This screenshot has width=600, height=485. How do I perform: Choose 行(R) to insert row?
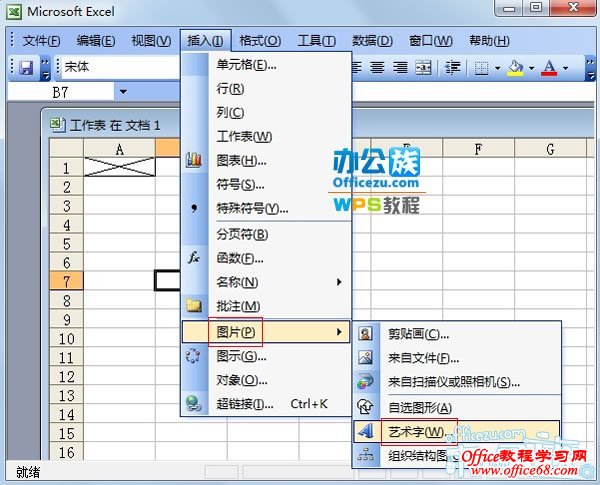point(266,89)
